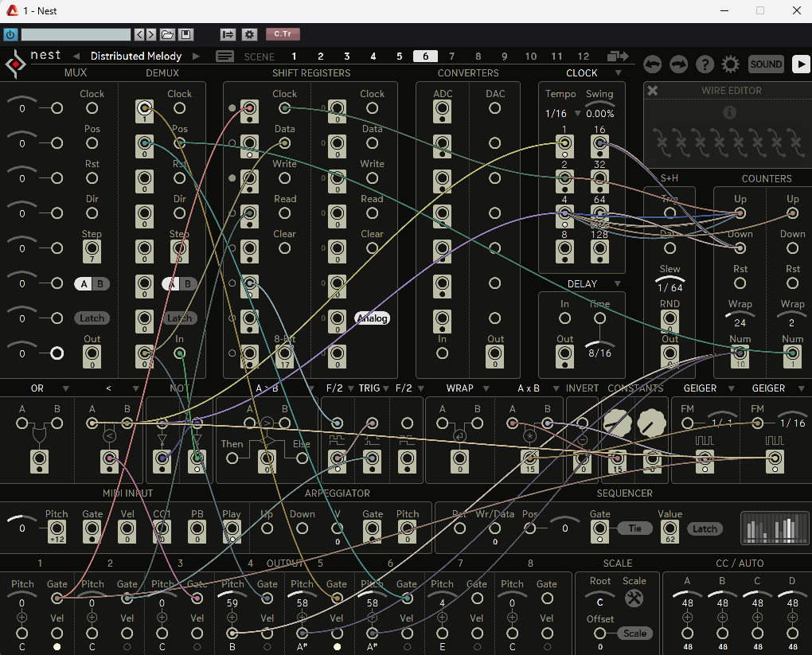This screenshot has width=812, height=655.
Task: Adjust the Swing 0.00% knob
Action: click(x=599, y=109)
